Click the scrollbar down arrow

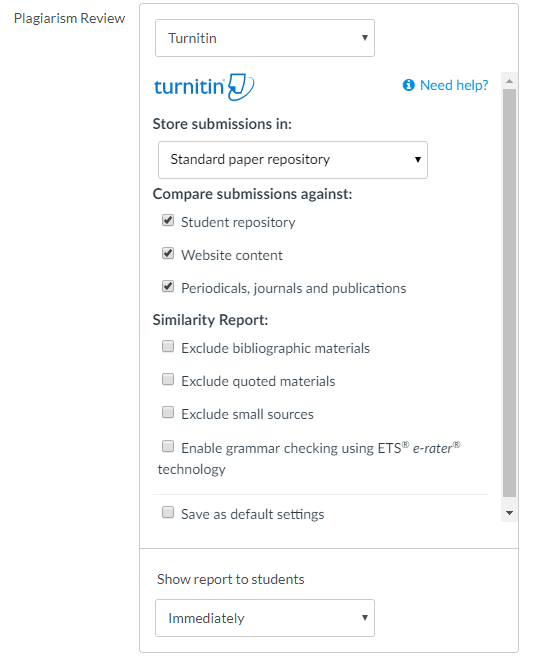pos(509,513)
